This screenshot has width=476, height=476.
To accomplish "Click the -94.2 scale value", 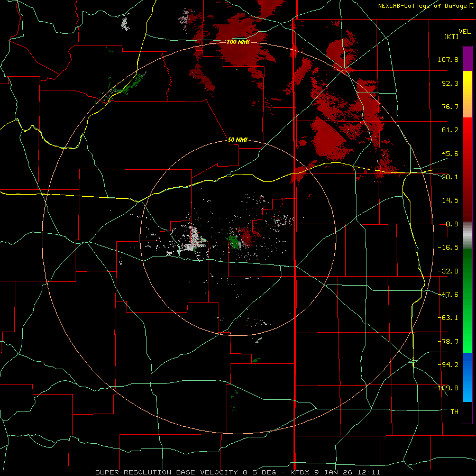I will (448, 365).
